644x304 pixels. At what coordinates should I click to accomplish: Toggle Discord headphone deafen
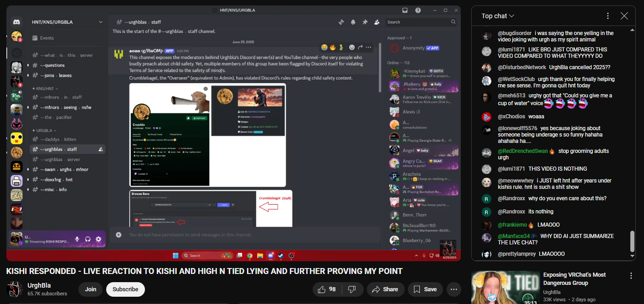coord(88,239)
